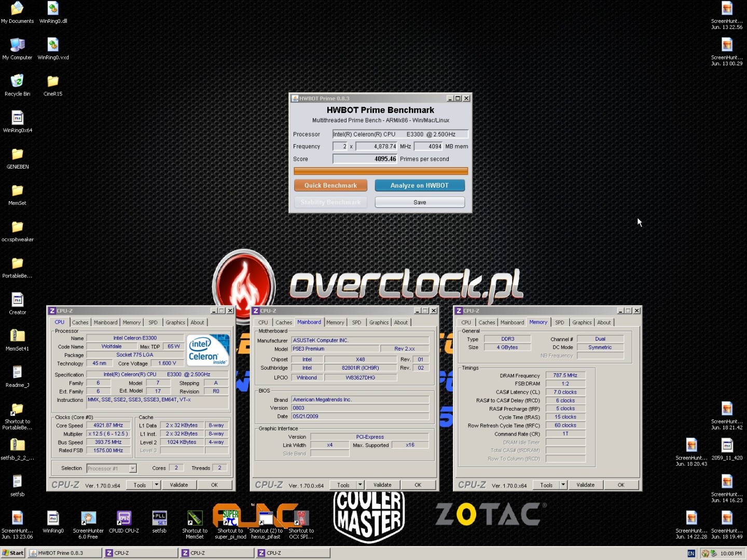747x560 pixels.
Task: Open the WinRing0.dll file icon
Action: [x=53, y=12]
